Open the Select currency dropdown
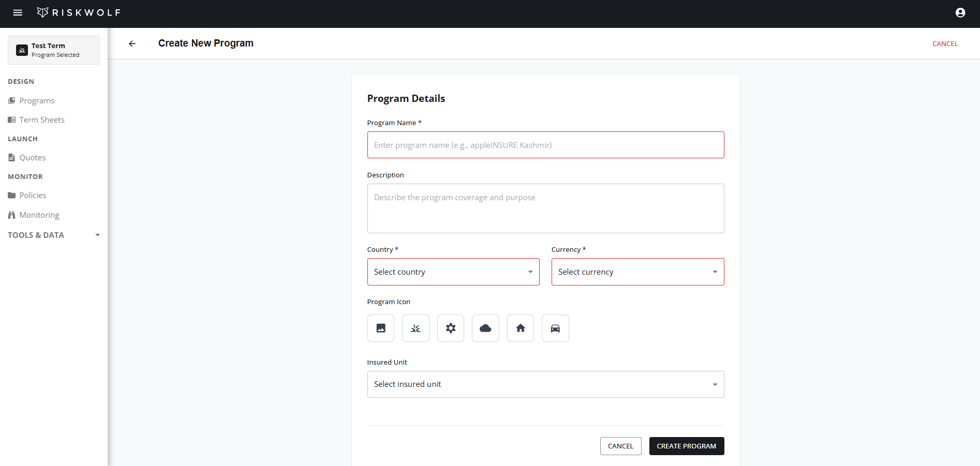980x466 pixels. (x=637, y=272)
